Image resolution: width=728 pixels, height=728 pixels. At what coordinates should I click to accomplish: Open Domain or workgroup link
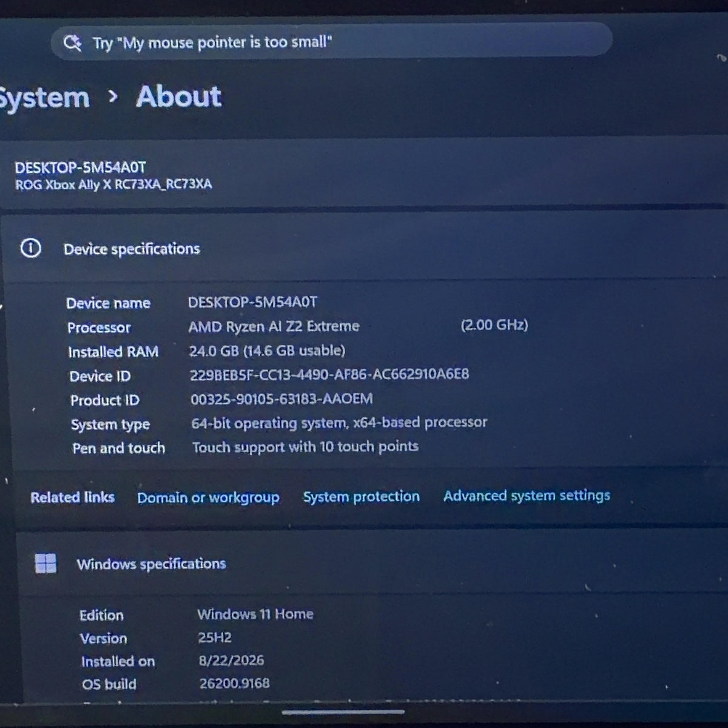tap(208, 498)
